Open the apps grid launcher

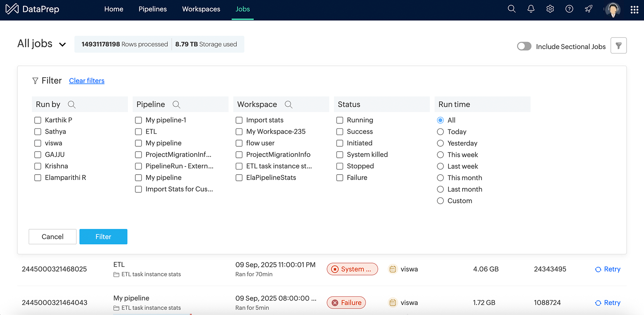(x=634, y=10)
